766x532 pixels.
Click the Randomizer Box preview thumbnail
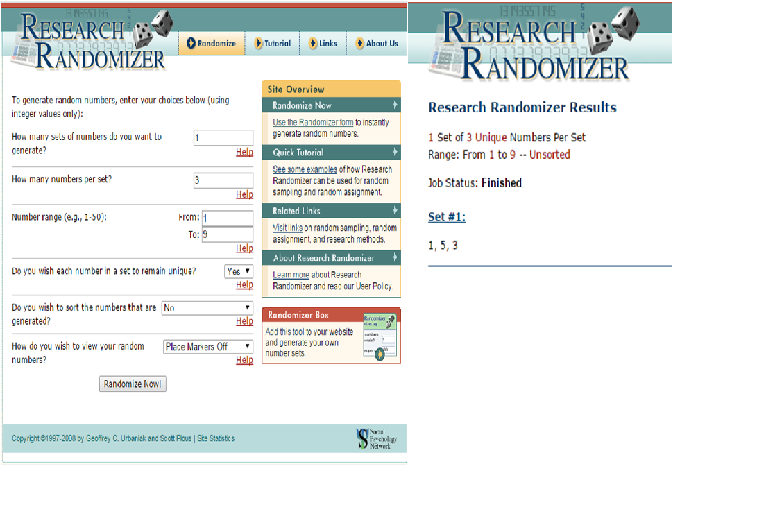380,336
